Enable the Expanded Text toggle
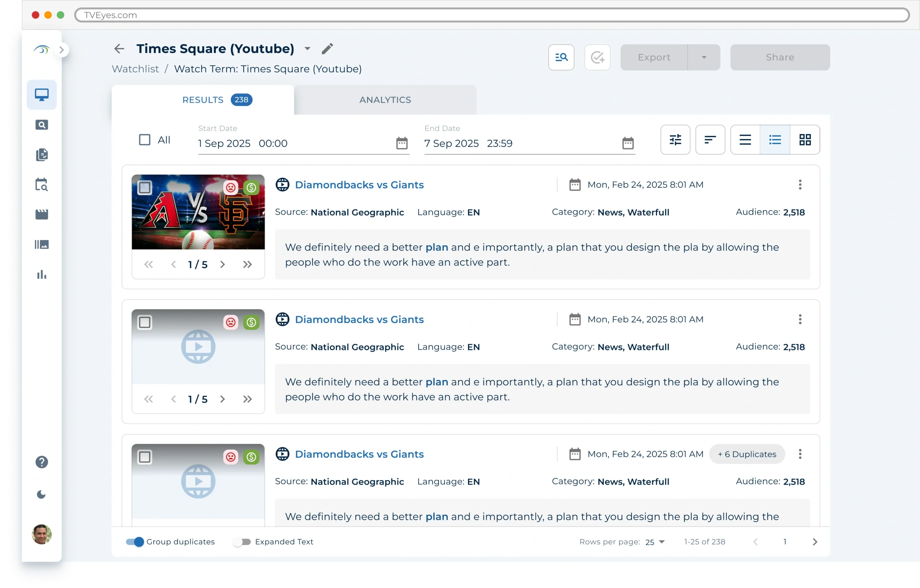 pyautogui.click(x=242, y=542)
